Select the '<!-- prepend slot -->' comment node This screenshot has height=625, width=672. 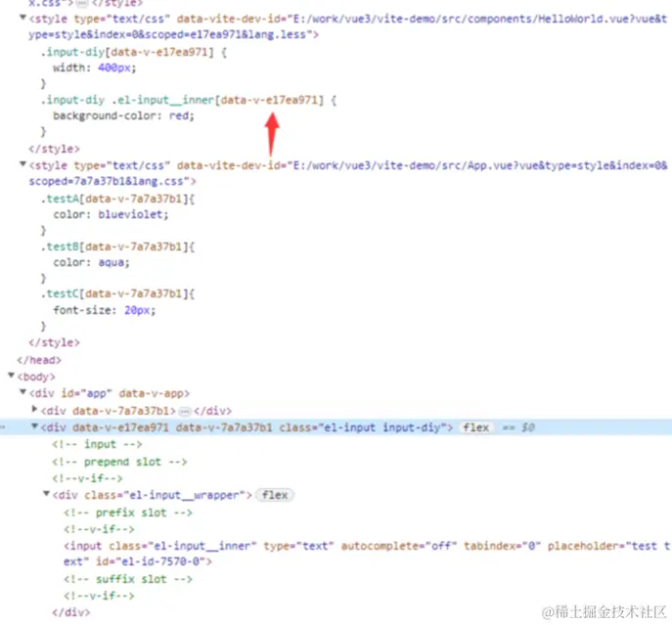(x=119, y=462)
